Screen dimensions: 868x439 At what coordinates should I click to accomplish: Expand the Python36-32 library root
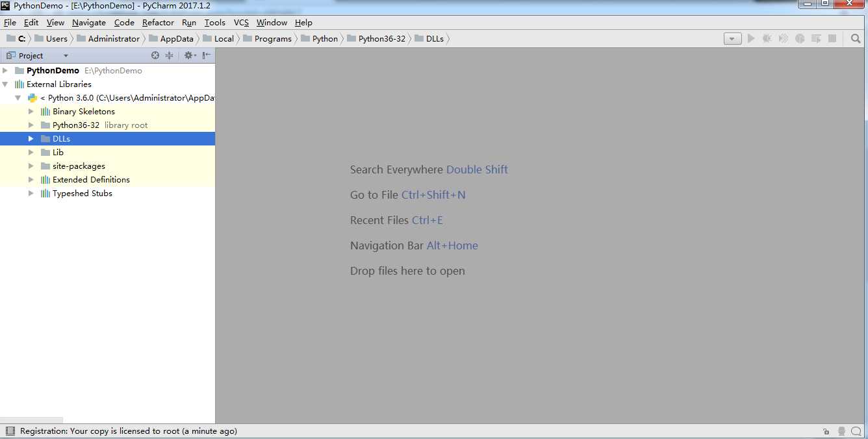[x=31, y=125]
